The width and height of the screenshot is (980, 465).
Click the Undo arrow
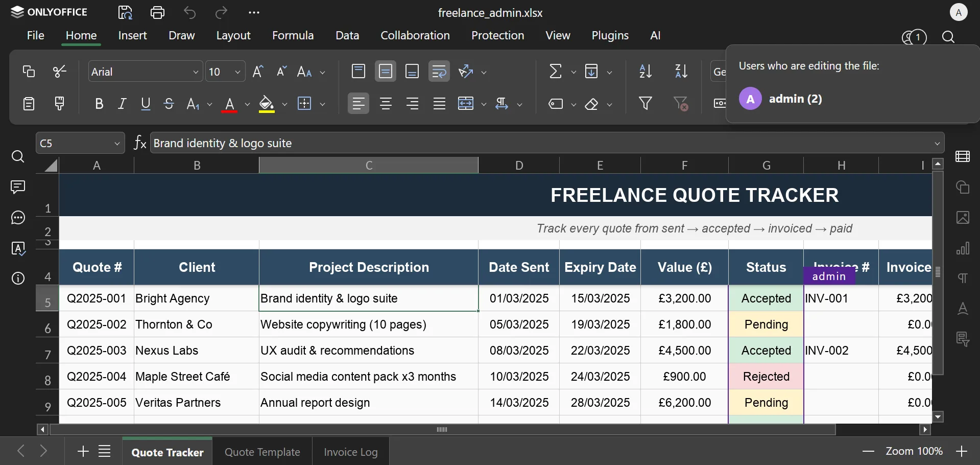coord(190,12)
